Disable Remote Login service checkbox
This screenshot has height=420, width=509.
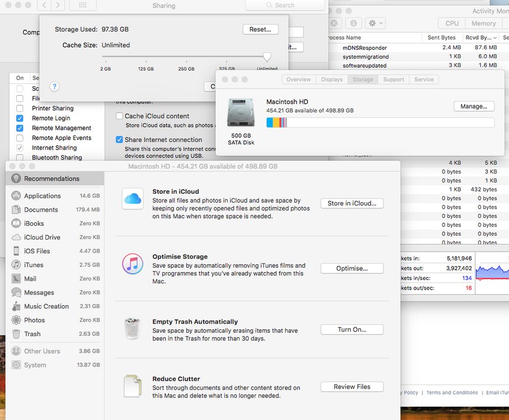20,118
